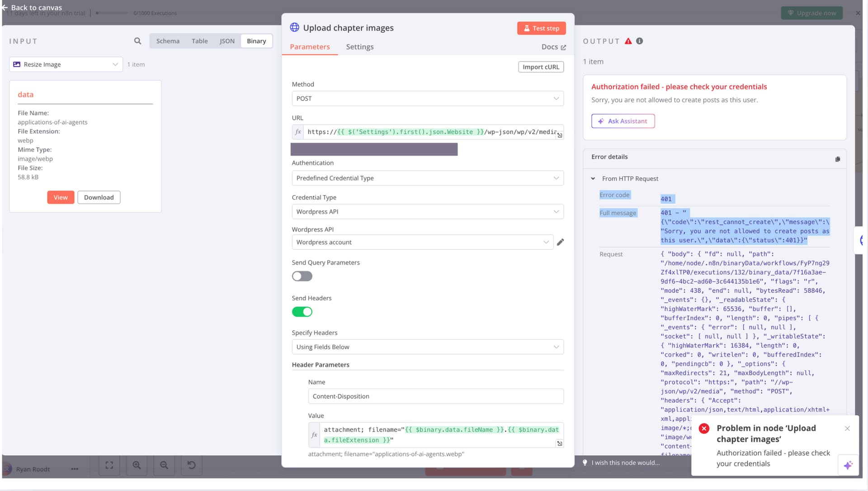This screenshot has width=868, height=491.
Task: Click the Test step button
Action: tap(541, 28)
